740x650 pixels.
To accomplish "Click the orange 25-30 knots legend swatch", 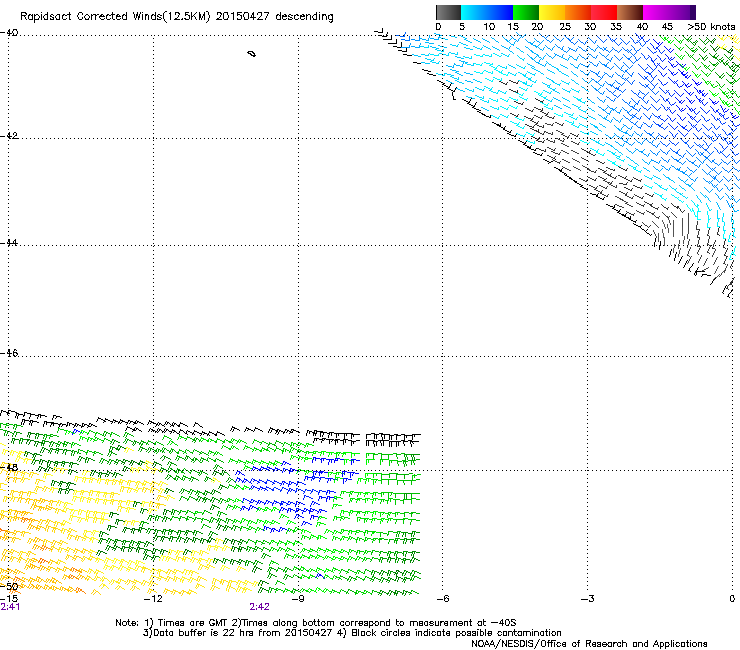I will point(578,12).
